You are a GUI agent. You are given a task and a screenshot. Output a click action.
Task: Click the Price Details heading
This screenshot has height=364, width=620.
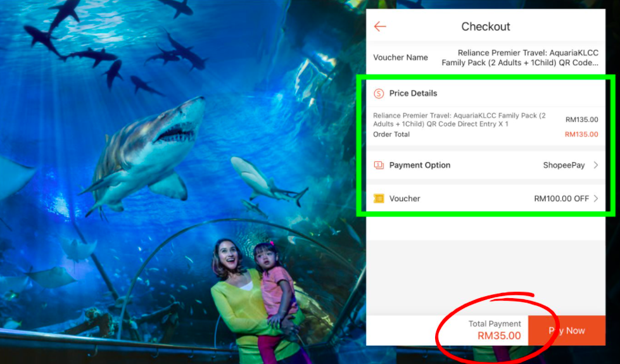[x=413, y=93]
